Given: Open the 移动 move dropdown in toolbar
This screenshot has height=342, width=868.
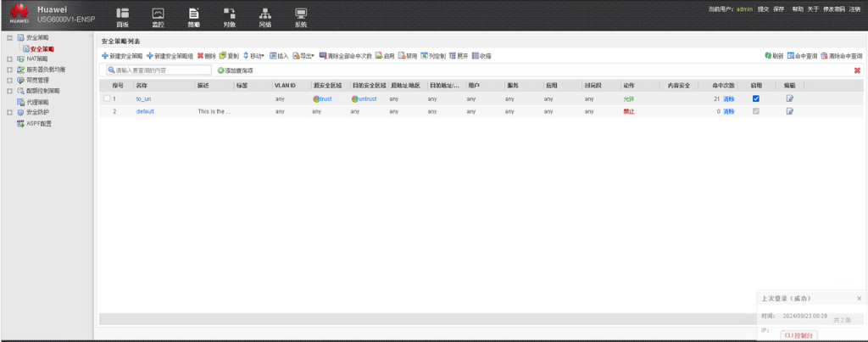Looking at the screenshot, I should [253, 56].
